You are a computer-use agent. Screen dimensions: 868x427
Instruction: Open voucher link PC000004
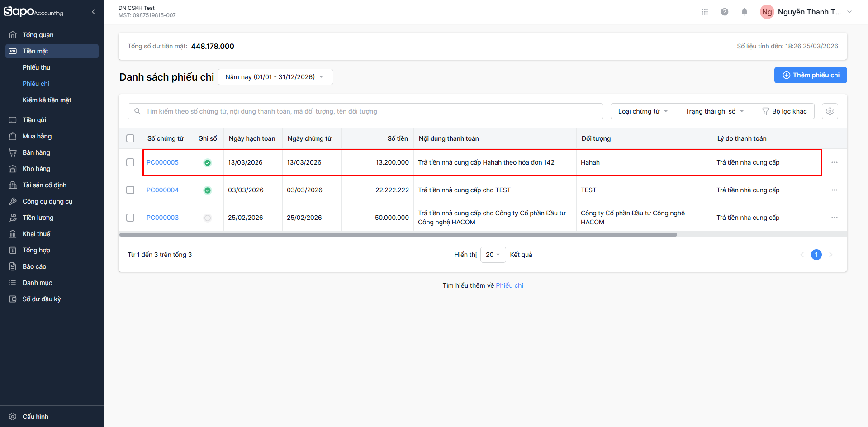tap(162, 190)
